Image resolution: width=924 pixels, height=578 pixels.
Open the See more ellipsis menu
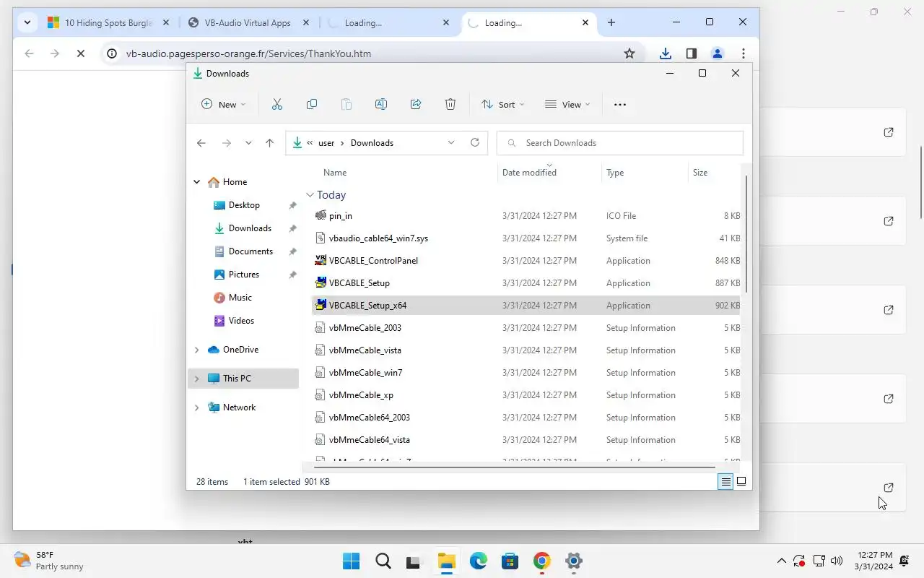(x=620, y=104)
